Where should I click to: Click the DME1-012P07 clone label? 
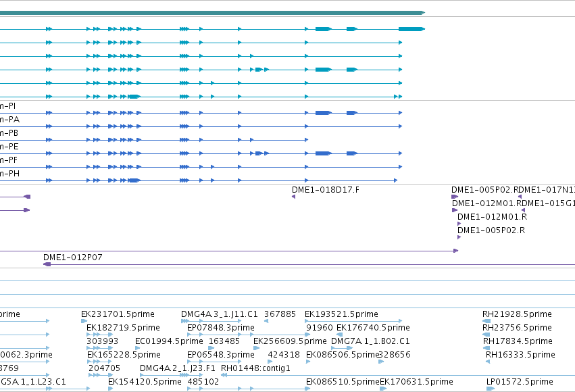pyautogui.click(x=72, y=258)
